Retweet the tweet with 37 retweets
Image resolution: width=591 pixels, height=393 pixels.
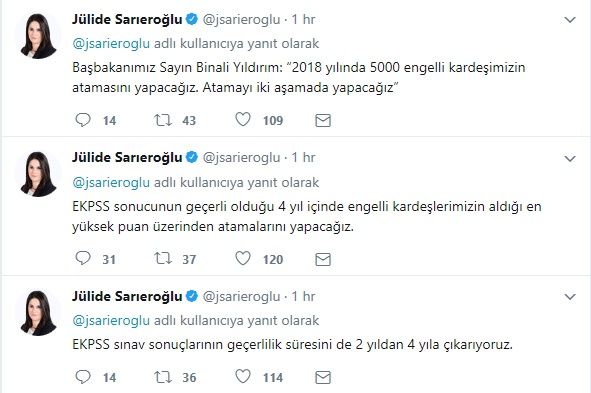tap(163, 259)
